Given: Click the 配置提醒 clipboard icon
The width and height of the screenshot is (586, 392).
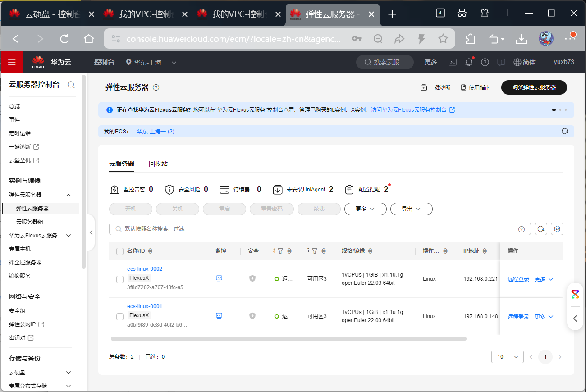Looking at the screenshot, I should [x=349, y=190].
